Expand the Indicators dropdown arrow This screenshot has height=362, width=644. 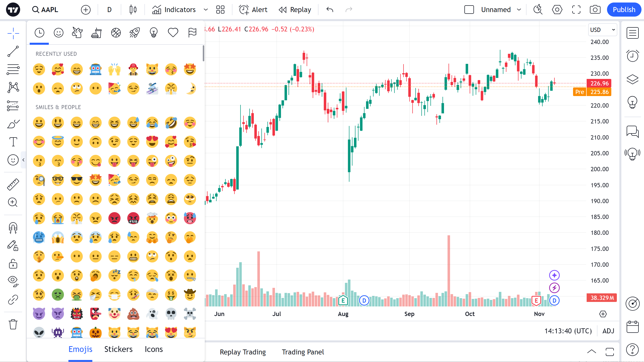(x=206, y=10)
